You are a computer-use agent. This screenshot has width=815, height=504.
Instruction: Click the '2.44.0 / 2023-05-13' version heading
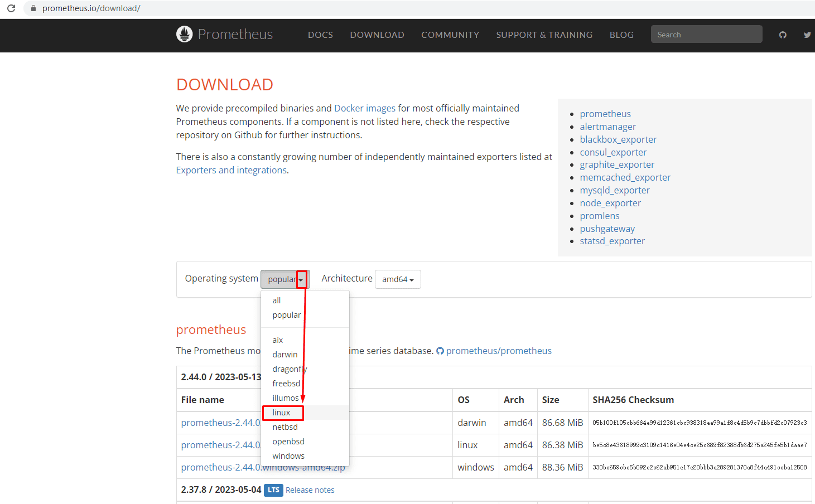[221, 377]
